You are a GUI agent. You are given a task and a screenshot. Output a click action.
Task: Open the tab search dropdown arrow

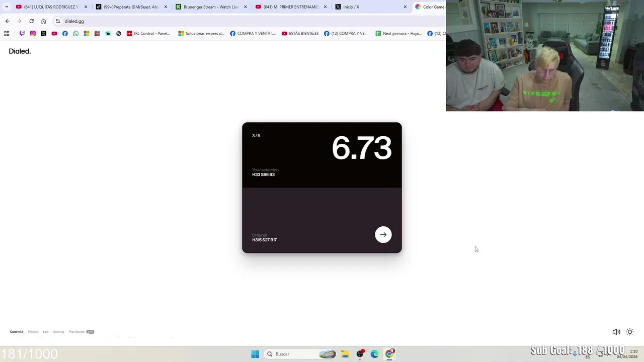(x=6, y=7)
